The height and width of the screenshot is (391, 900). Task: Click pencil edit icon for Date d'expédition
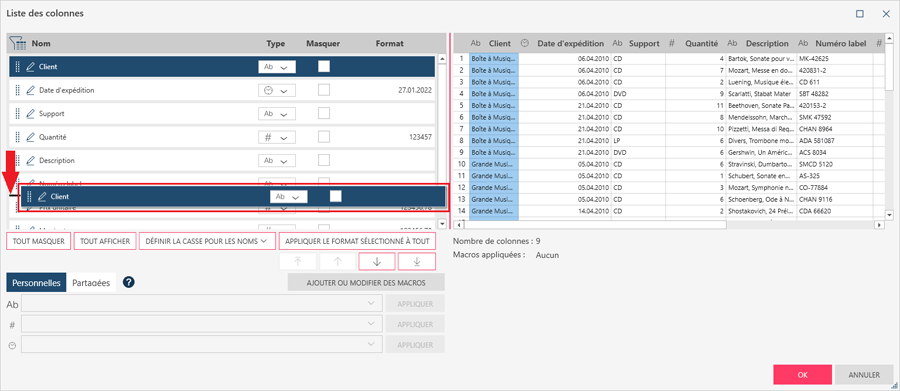(30, 90)
